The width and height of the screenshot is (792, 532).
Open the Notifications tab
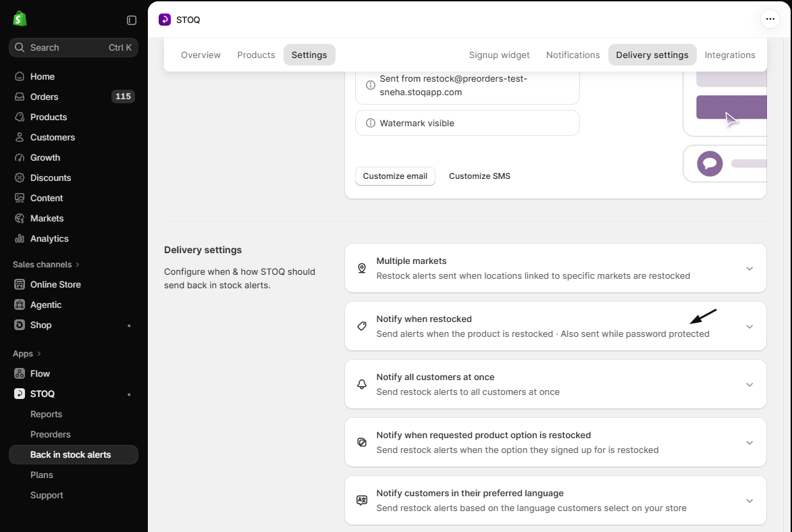click(573, 55)
